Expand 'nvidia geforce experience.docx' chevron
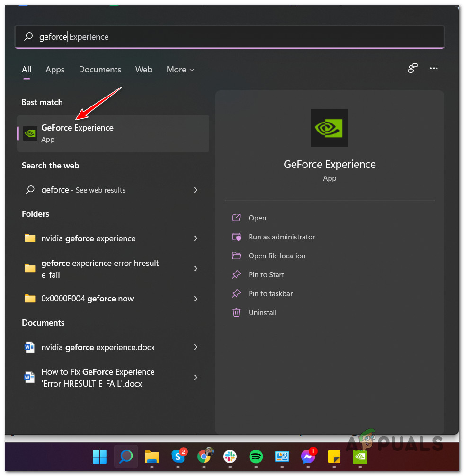 click(x=196, y=347)
